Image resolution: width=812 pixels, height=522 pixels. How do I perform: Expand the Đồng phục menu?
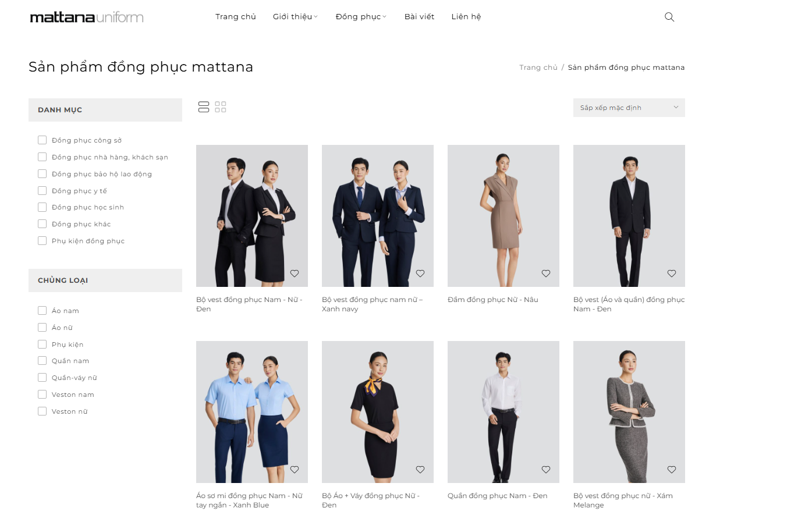[x=361, y=17]
